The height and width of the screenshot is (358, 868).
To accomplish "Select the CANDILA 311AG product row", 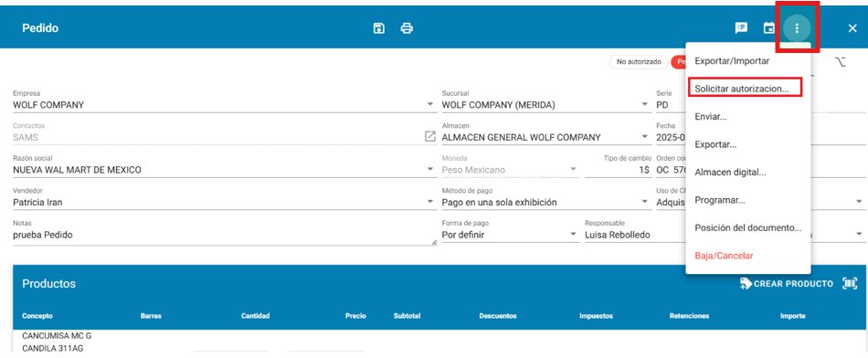I will 53,348.
